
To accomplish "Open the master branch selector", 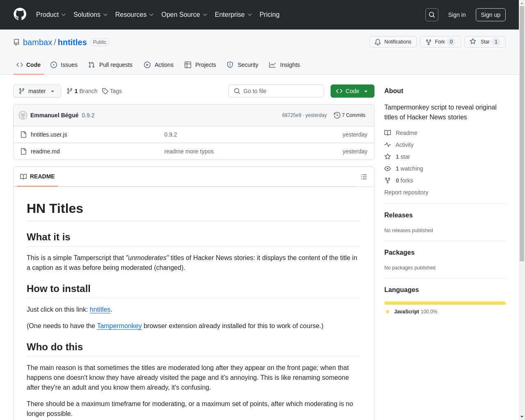I will [37, 91].
